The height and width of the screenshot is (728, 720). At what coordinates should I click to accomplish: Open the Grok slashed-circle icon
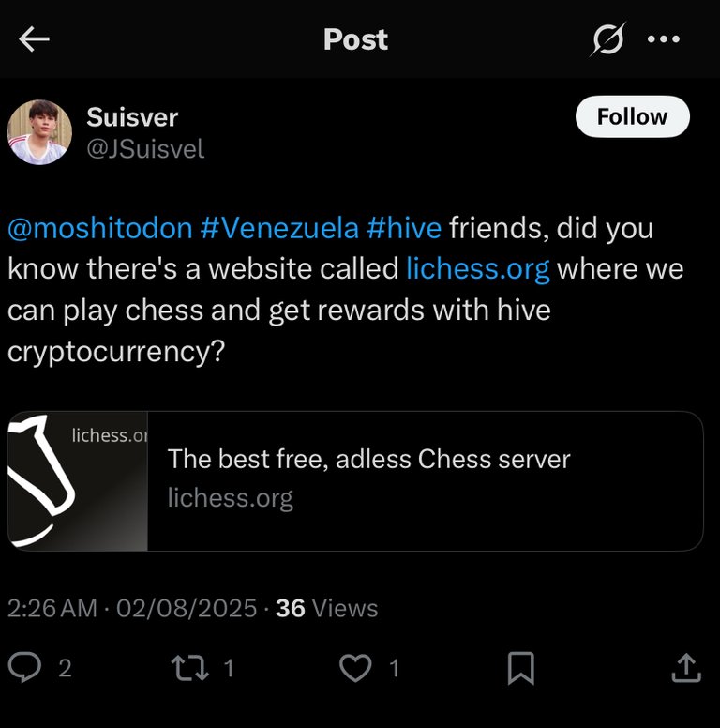pos(607,39)
